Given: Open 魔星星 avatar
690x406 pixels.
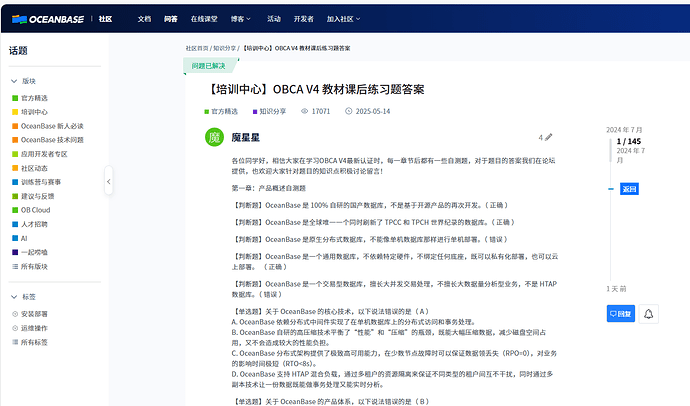Looking at the screenshot, I should pos(214,137).
